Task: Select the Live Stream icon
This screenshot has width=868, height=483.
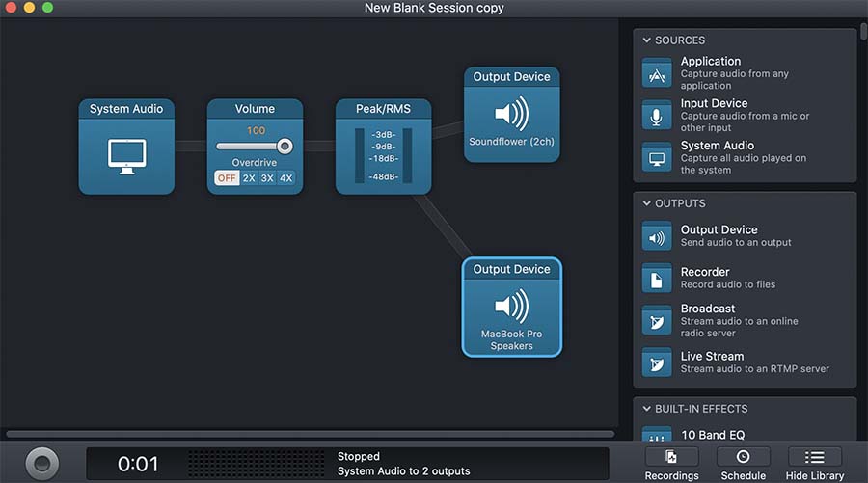Action: tap(657, 362)
